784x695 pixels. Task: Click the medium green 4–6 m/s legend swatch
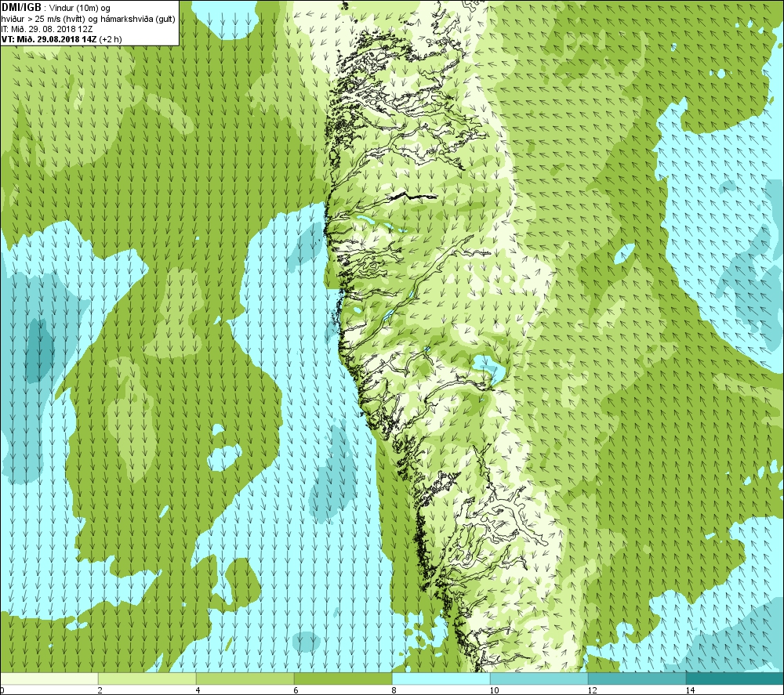pos(245,679)
